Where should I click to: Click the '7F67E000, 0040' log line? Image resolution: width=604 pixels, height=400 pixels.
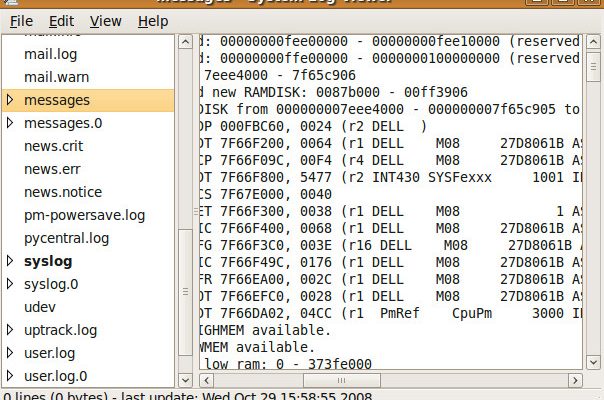click(x=266, y=194)
